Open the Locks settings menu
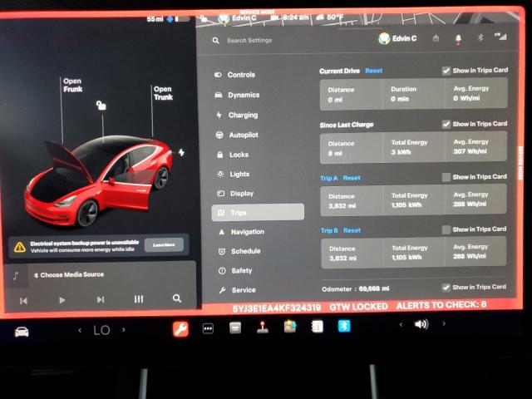 click(233, 155)
